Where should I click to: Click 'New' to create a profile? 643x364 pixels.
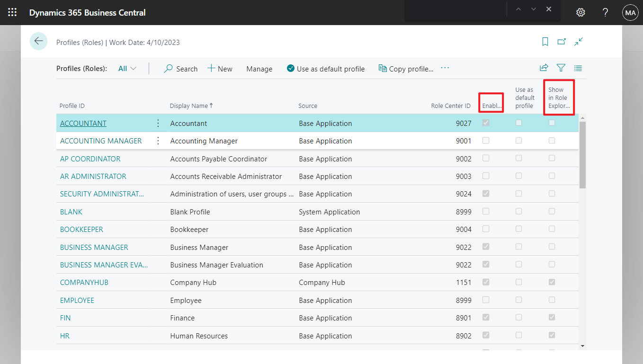pos(220,68)
